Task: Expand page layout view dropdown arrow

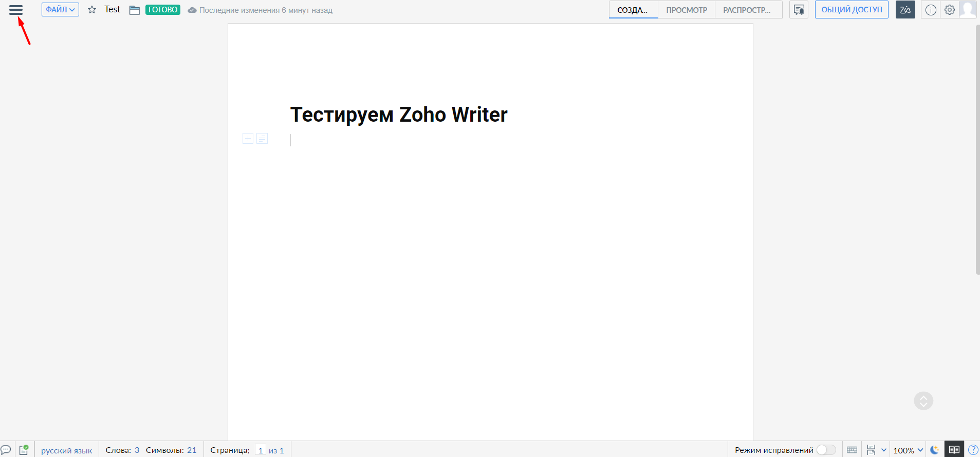Action: point(884,450)
